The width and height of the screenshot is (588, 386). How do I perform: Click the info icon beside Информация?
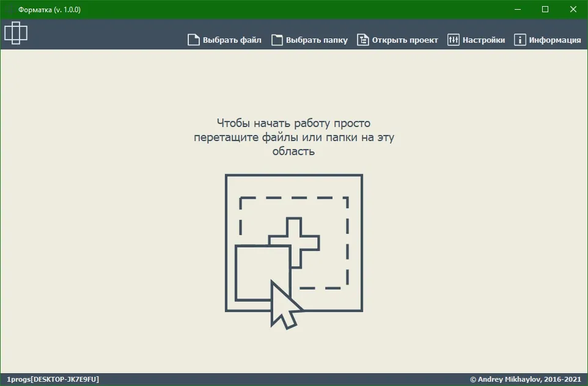[x=520, y=40]
